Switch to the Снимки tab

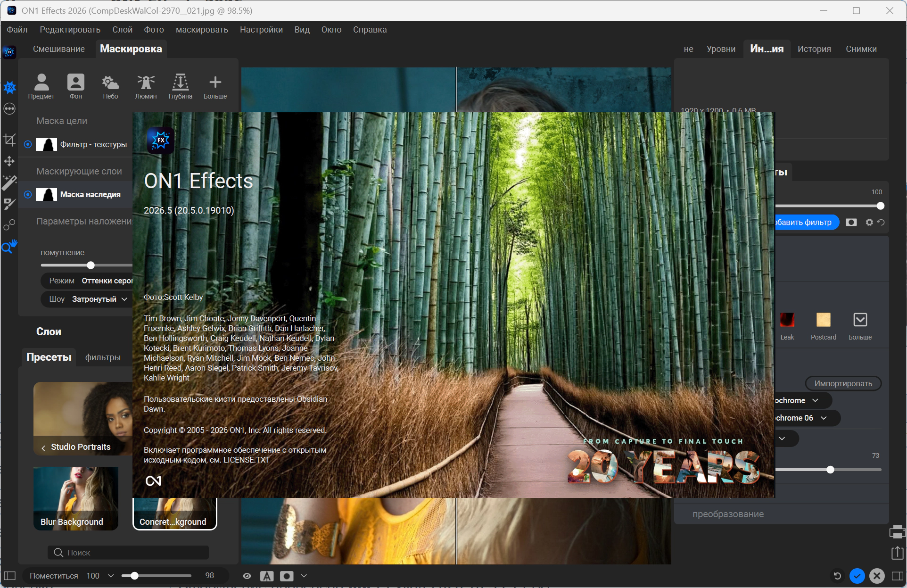coord(861,49)
